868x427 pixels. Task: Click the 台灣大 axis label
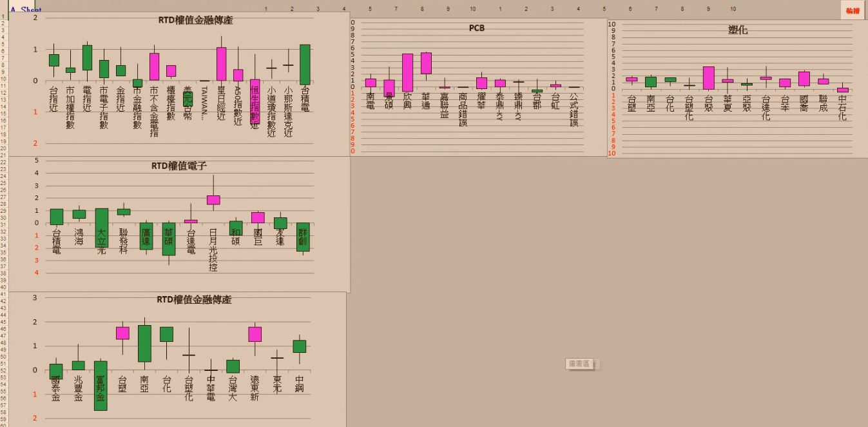[x=233, y=388]
